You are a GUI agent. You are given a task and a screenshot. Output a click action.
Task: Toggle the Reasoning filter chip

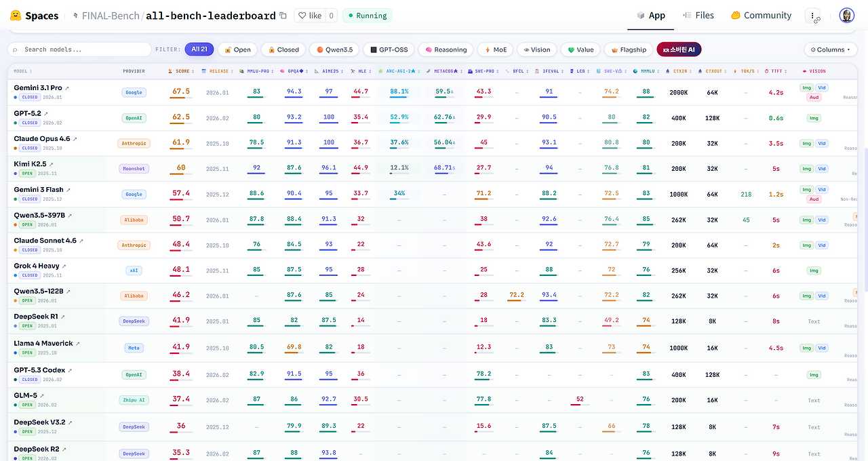tap(445, 49)
